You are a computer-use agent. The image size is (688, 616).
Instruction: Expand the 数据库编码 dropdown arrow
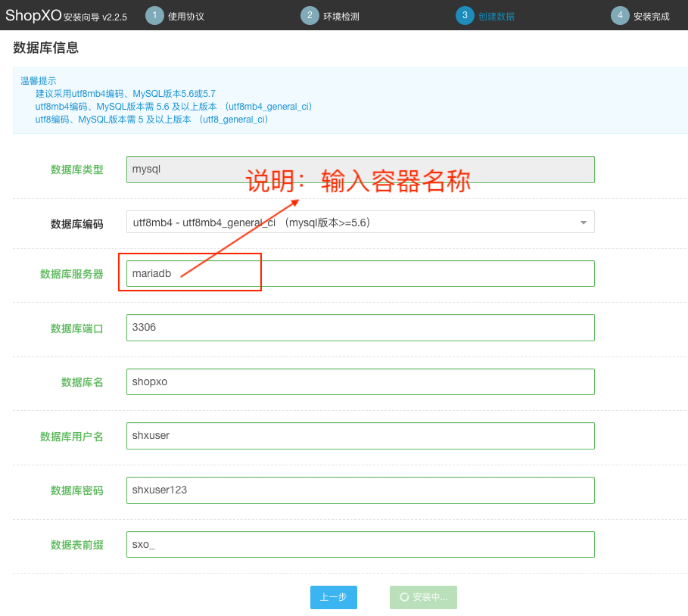[583, 222]
